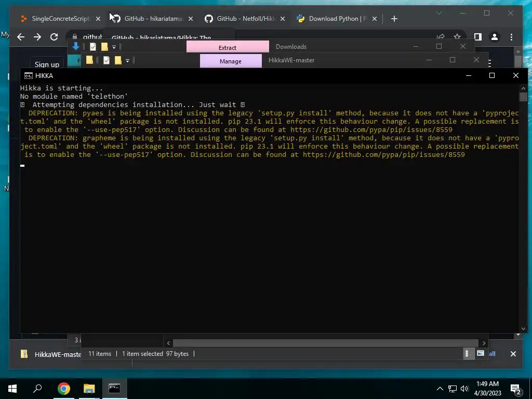
Task: Show hidden system tray icons
Action: tap(440, 389)
